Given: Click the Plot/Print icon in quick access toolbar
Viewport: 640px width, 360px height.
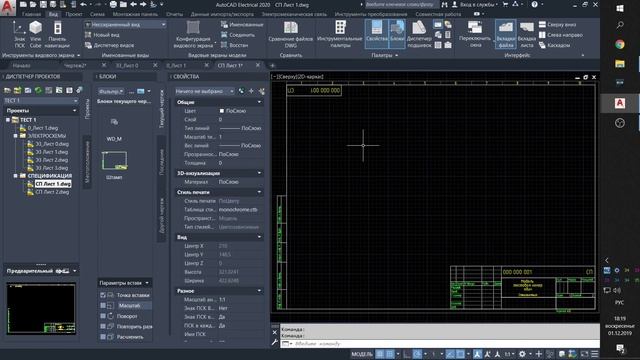Looking at the screenshot, I should coord(113,4).
